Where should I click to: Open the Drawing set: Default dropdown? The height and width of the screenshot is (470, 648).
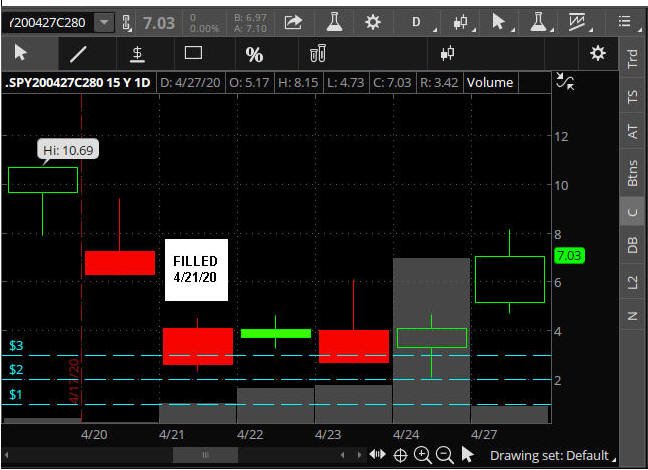point(552,456)
